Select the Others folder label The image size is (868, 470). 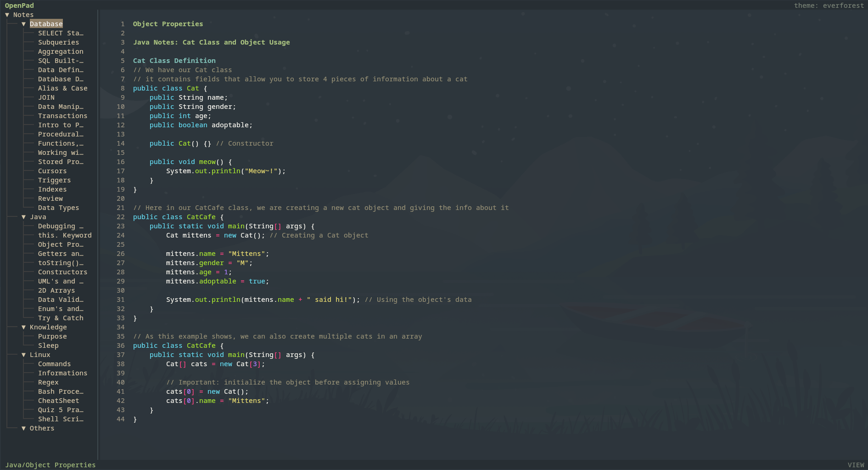[42, 428]
